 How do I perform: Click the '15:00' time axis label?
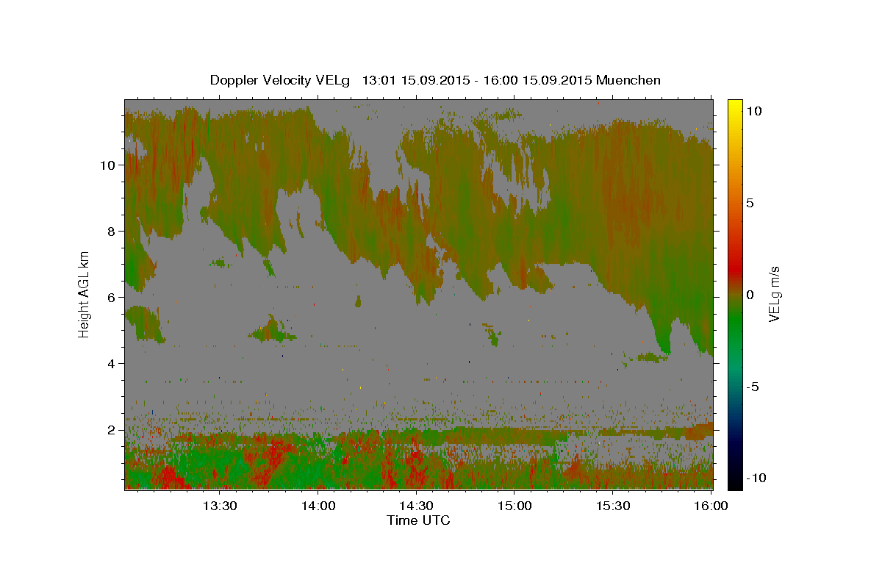[514, 506]
